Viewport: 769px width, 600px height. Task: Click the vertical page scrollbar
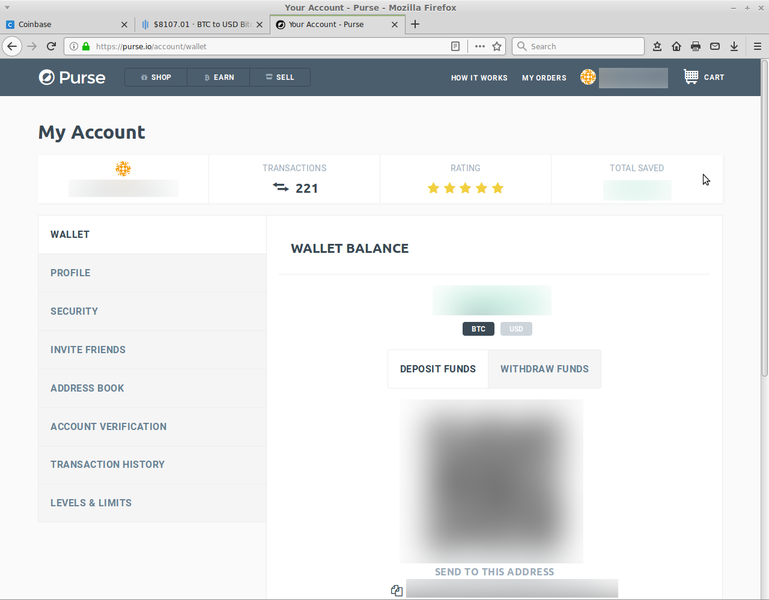(x=765, y=218)
